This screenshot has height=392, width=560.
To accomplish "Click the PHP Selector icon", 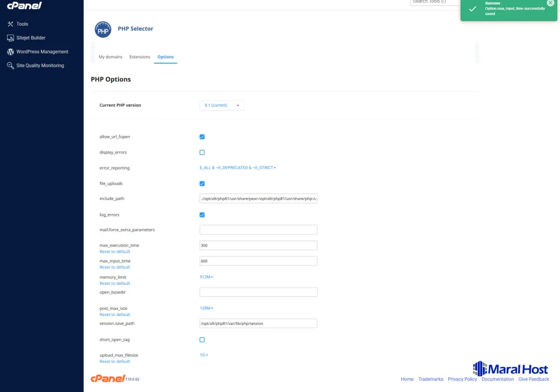I will [x=103, y=28].
